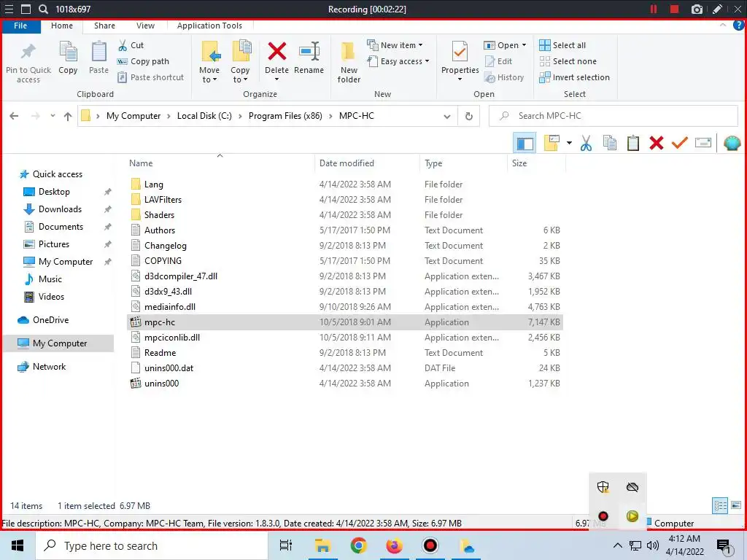The image size is (747, 560).
Task: Click clipboard paste icon in secondary toolbar
Action: point(632,143)
